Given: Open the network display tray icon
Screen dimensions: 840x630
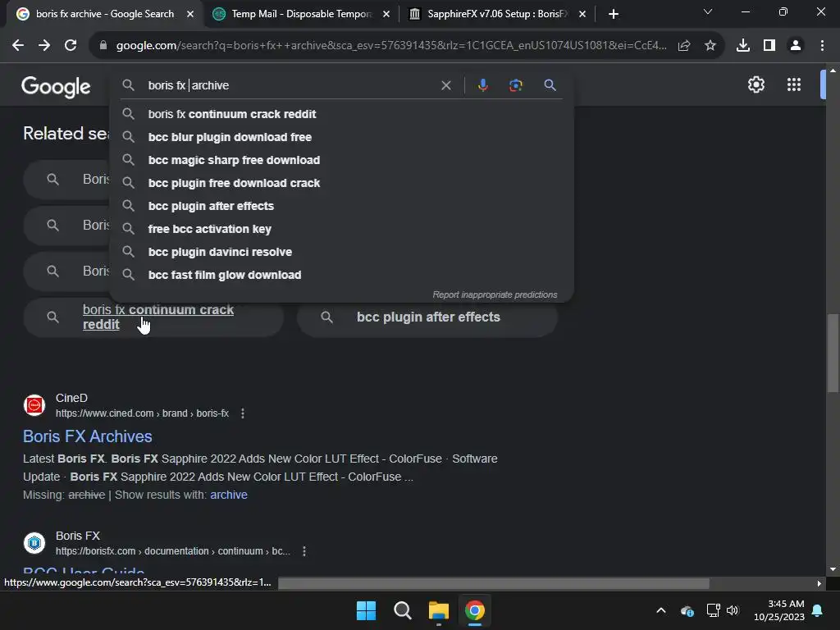Looking at the screenshot, I should point(713,610).
